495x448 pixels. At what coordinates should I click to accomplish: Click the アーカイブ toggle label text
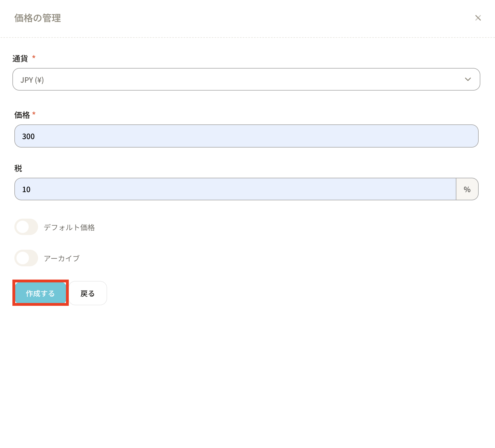point(62,258)
